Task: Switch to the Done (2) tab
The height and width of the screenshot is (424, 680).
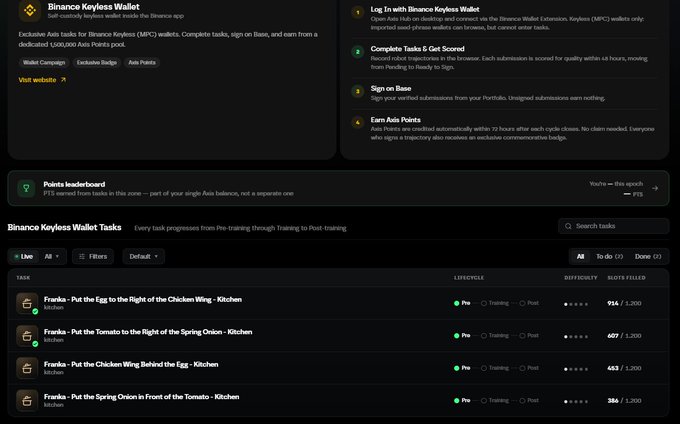Action: pos(648,256)
